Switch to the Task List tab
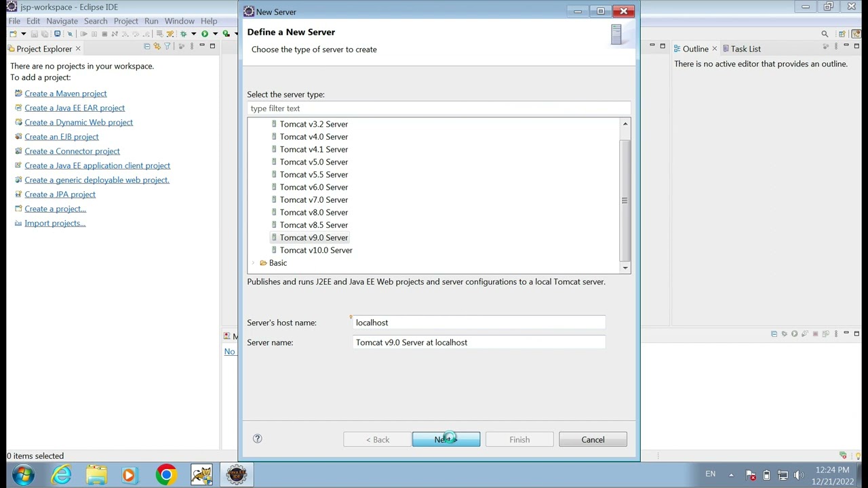This screenshot has width=868, height=488. 741,49
